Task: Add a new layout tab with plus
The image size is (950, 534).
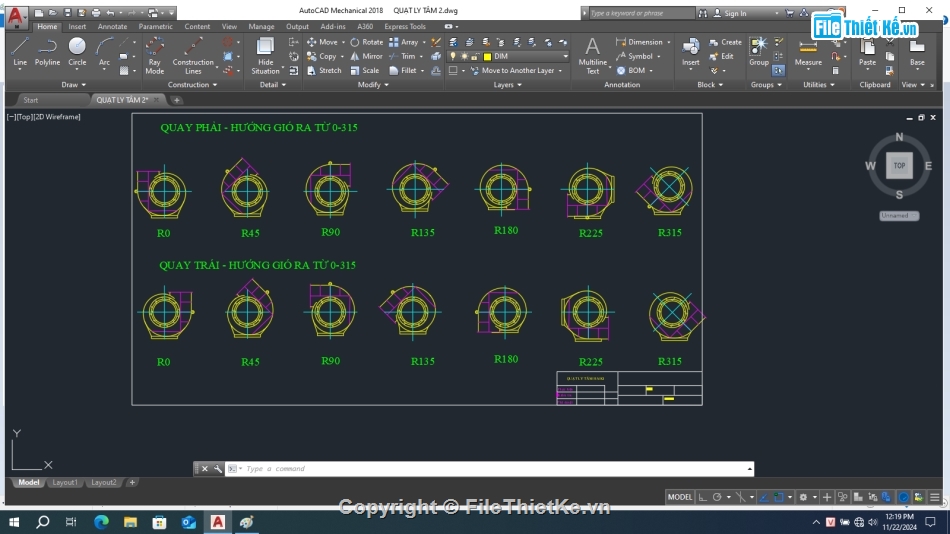Action: point(132,482)
